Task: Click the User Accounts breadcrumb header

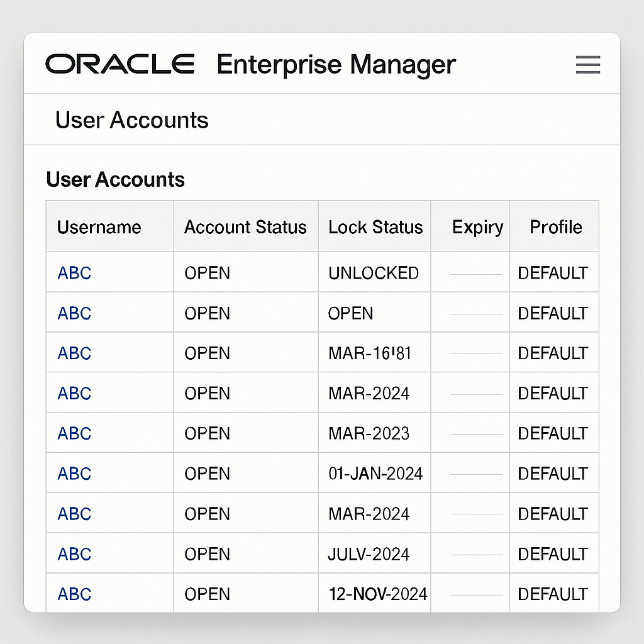Action: [131, 119]
